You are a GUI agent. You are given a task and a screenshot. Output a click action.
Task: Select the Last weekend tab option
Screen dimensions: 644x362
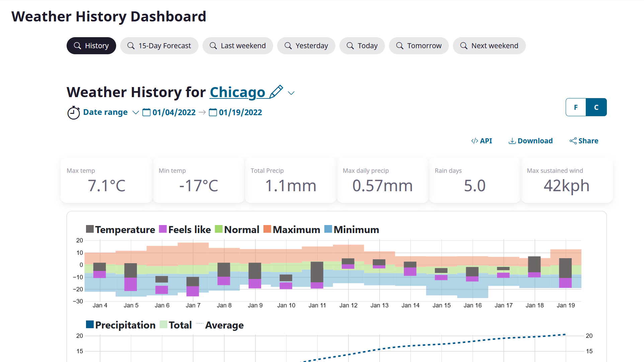(x=238, y=46)
